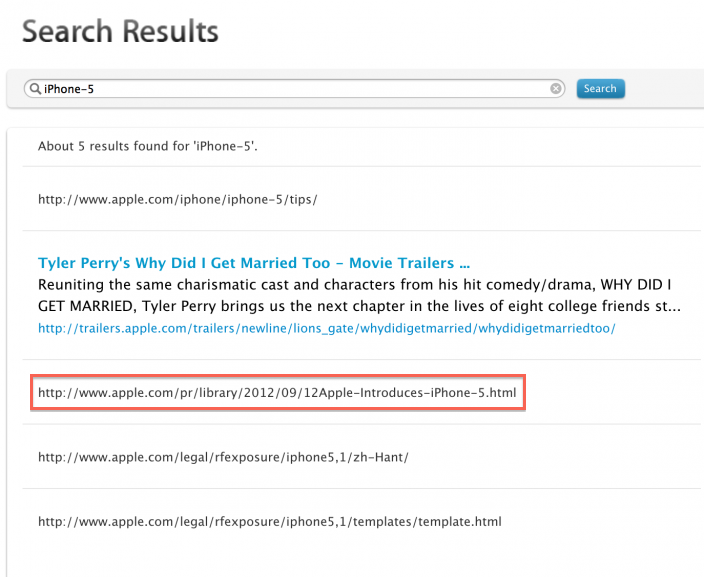Image resolution: width=704 pixels, height=577 pixels.
Task: Click the 'Reuniting the same charismatic cast' description
Action: pyautogui.click(x=359, y=295)
